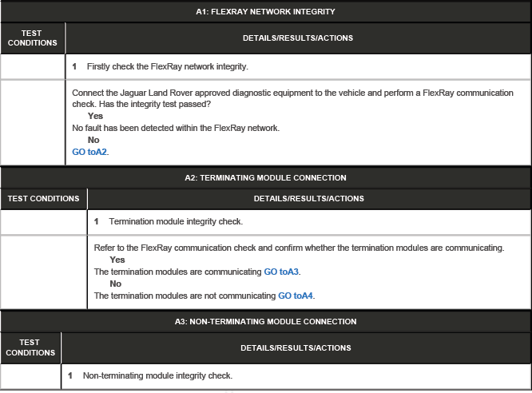Select the 'Yes' answer in section A2
532x393 pixels.
pos(117,260)
